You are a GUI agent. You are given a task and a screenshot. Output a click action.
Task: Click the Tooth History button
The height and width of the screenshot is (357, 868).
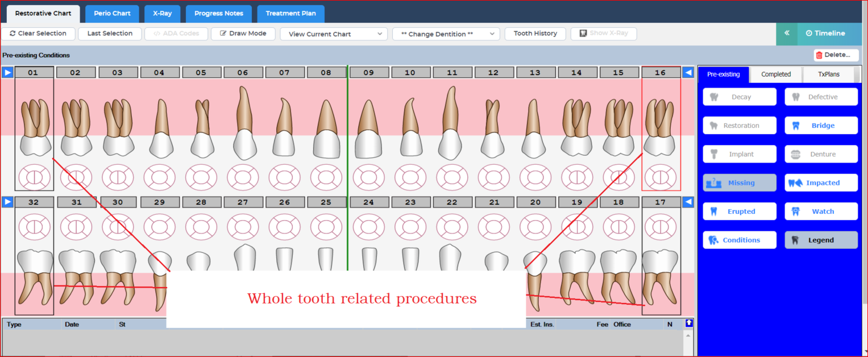coord(535,34)
